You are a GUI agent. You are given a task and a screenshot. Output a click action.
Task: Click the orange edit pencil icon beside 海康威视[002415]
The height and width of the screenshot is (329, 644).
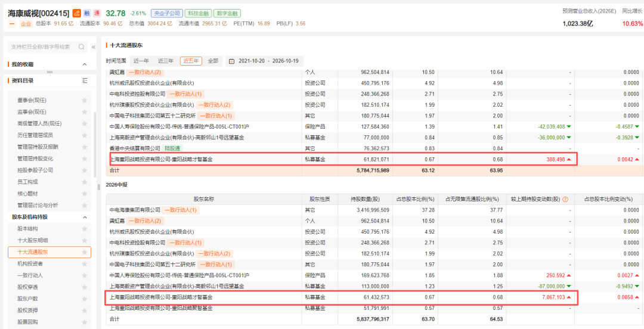point(76,13)
